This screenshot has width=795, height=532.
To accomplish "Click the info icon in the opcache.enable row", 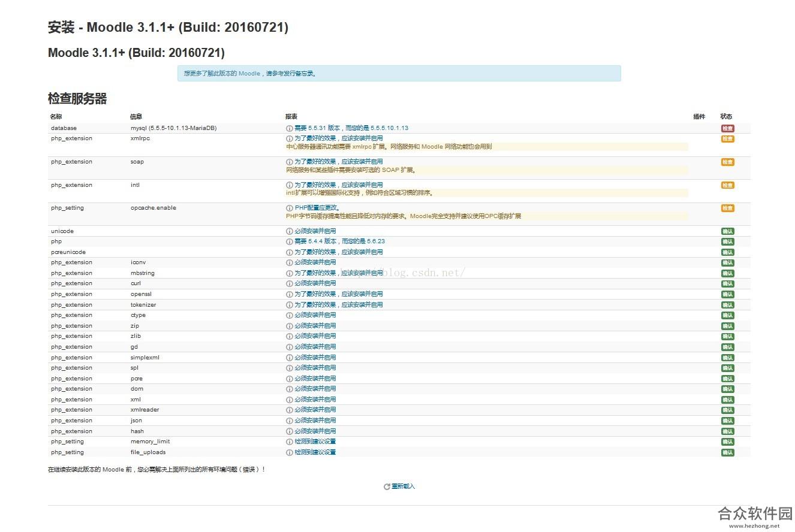I will pyautogui.click(x=290, y=208).
